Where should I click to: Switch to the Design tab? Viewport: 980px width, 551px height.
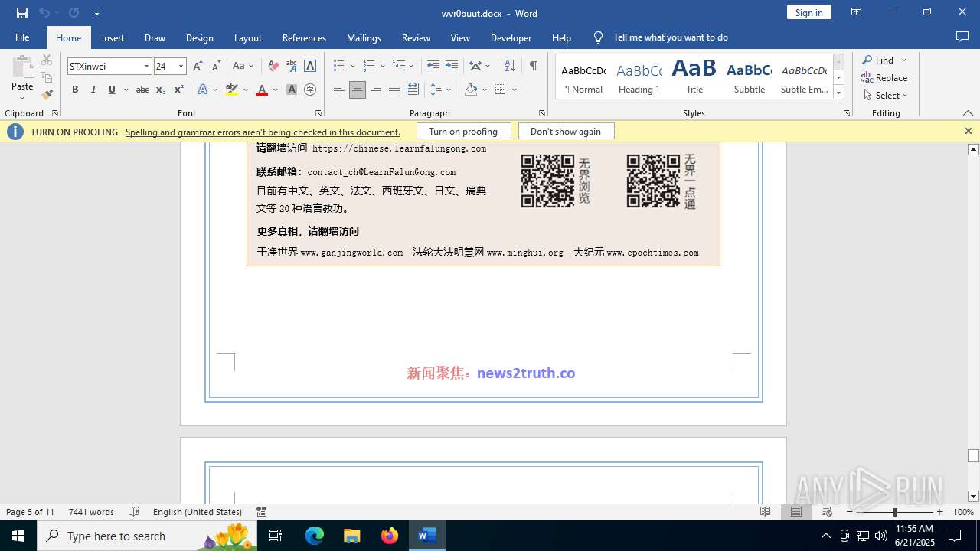point(200,37)
